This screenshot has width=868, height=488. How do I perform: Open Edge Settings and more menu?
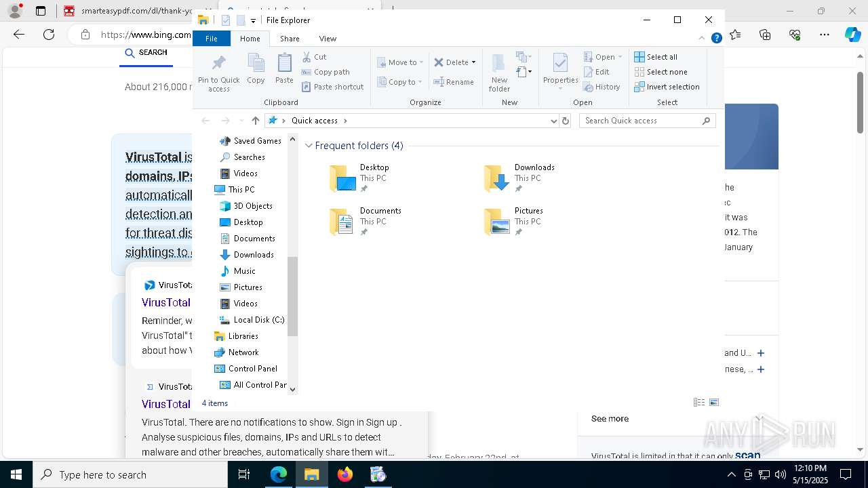pyautogui.click(x=825, y=35)
